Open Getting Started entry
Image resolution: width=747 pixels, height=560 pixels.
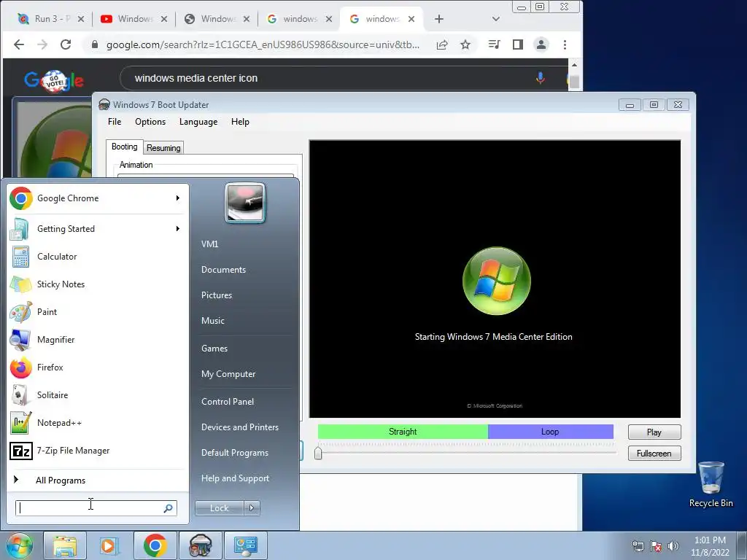point(98,229)
